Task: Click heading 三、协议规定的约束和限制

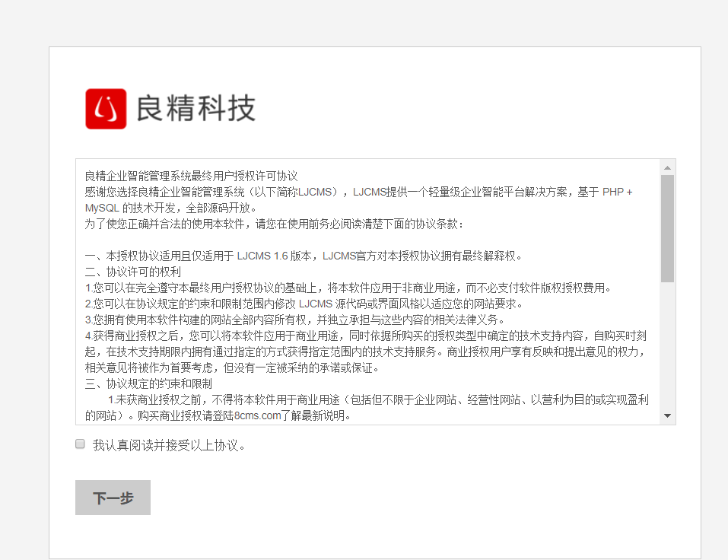Action: [x=148, y=383]
